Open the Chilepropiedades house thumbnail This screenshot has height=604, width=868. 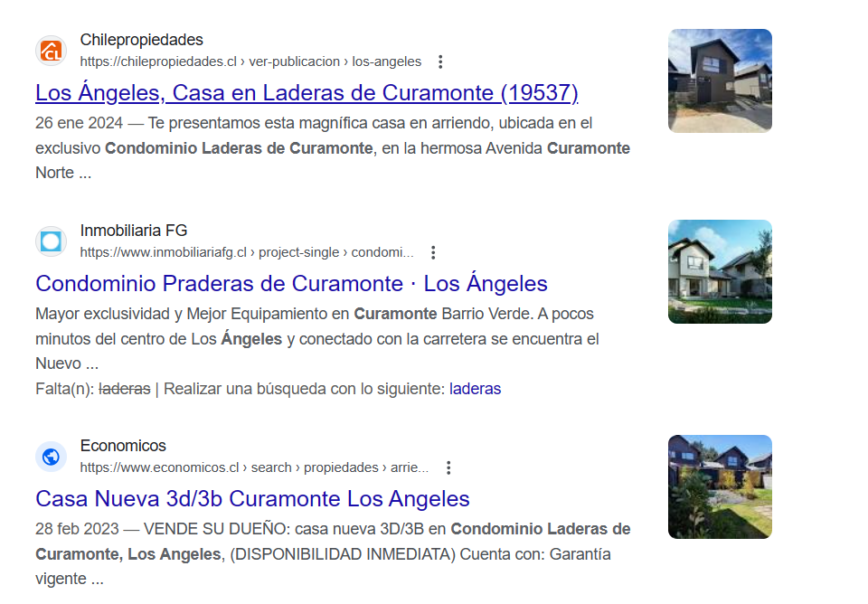click(720, 80)
